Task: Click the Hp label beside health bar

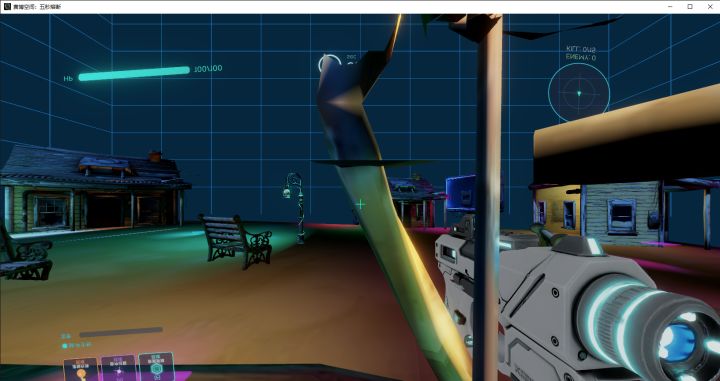Action: pos(68,79)
